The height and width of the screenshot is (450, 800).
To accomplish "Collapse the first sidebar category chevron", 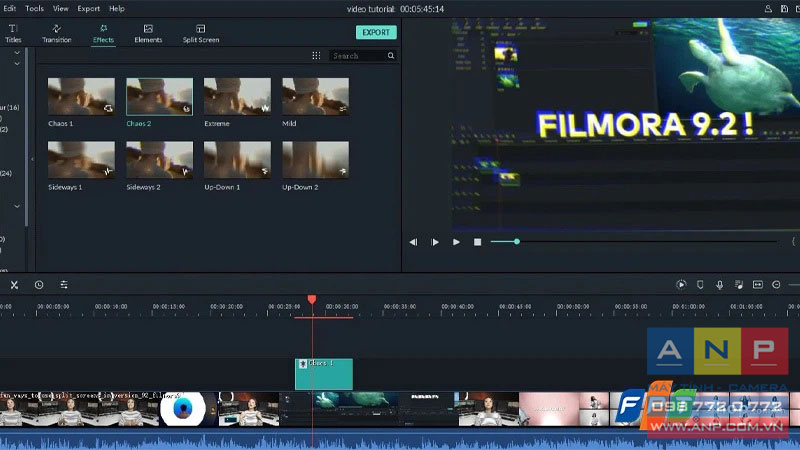I will pyautogui.click(x=17, y=53).
